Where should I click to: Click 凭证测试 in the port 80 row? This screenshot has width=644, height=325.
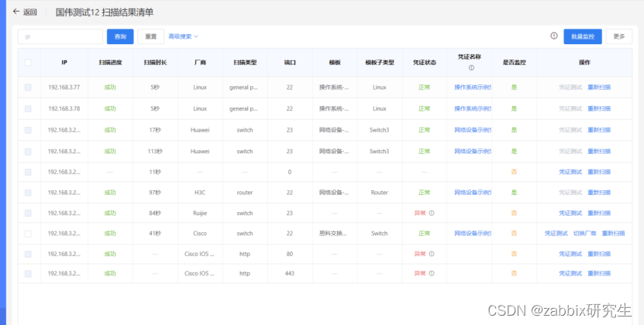pyautogui.click(x=570, y=254)
